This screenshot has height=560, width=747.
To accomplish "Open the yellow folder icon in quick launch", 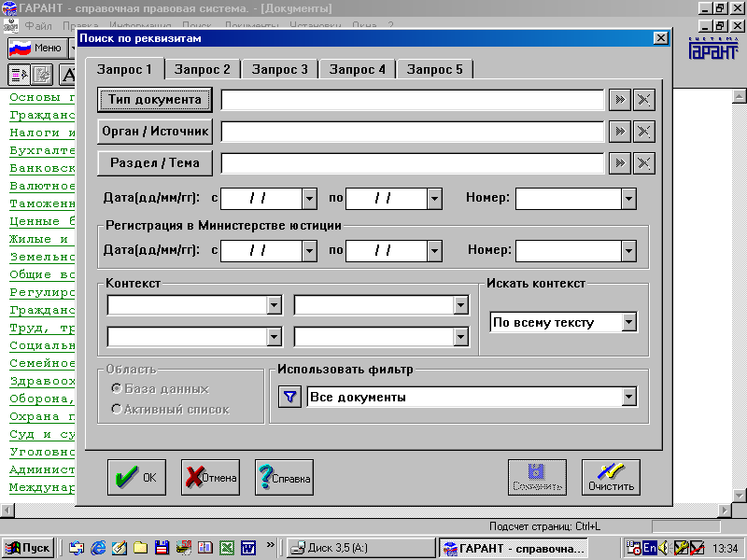I will (141, 548).
